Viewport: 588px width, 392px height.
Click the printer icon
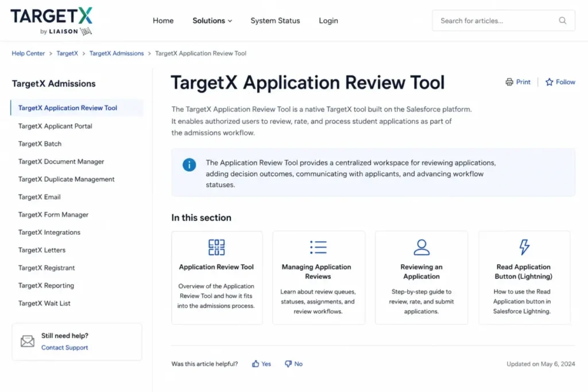pyautogui.click(x=509, y=81)
